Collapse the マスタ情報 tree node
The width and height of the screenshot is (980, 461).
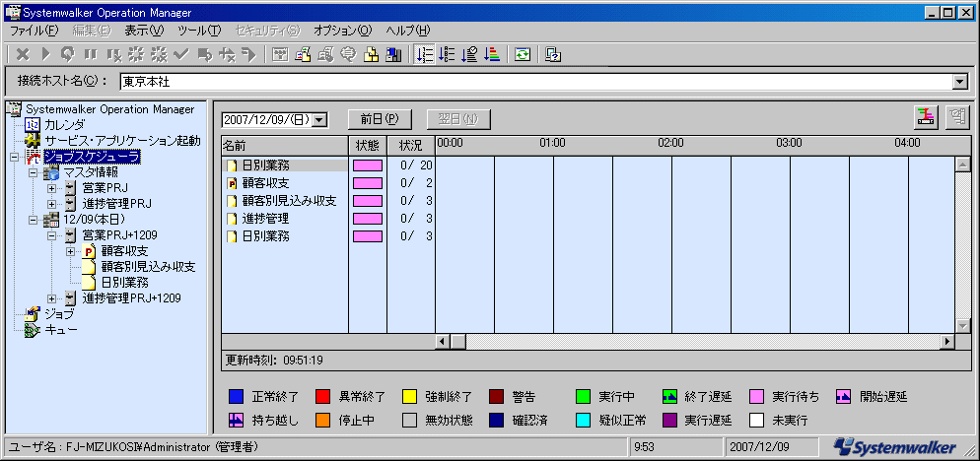click(33, 172)
